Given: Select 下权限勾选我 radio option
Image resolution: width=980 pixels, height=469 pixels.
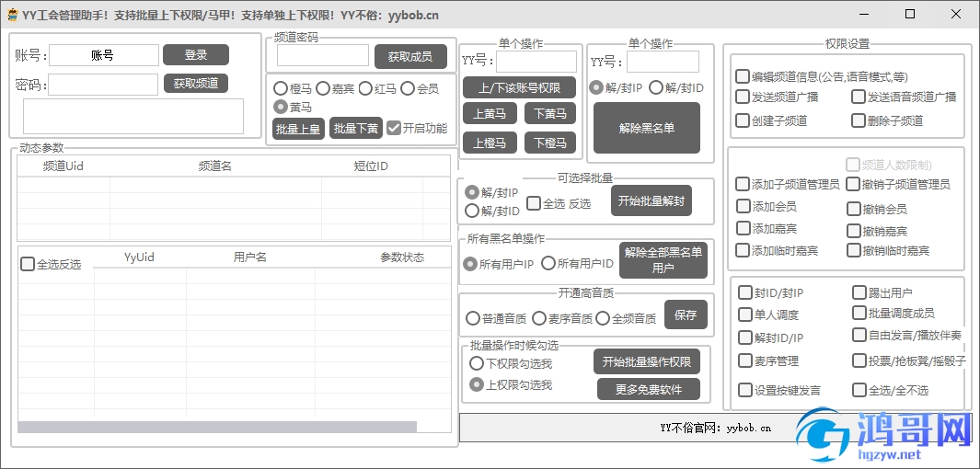Looking at the screenshot, I should click(477, 363).
